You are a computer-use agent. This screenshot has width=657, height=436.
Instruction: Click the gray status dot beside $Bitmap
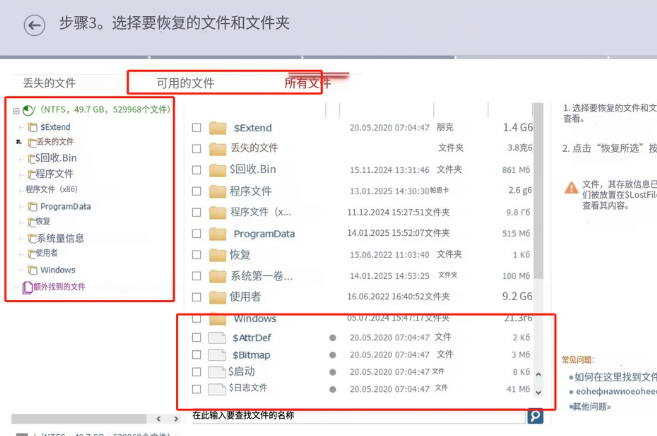(333, 355)
